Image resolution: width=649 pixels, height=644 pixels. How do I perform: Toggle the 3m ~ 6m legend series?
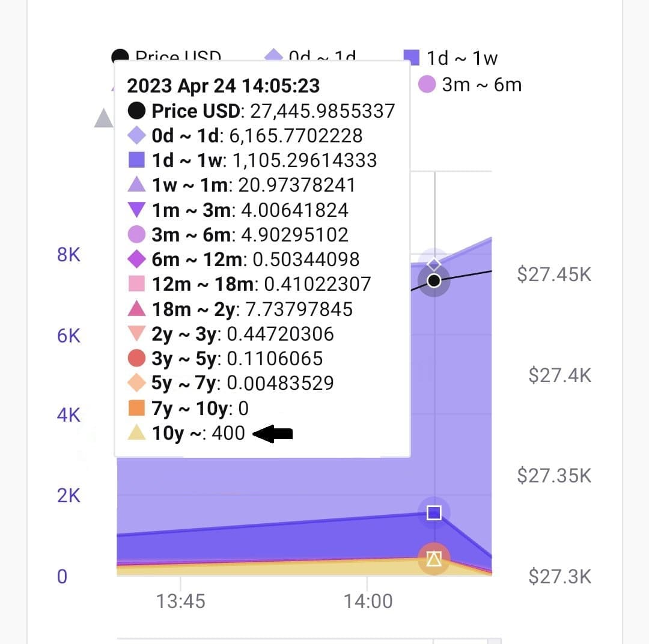click(x=470, y=85)
